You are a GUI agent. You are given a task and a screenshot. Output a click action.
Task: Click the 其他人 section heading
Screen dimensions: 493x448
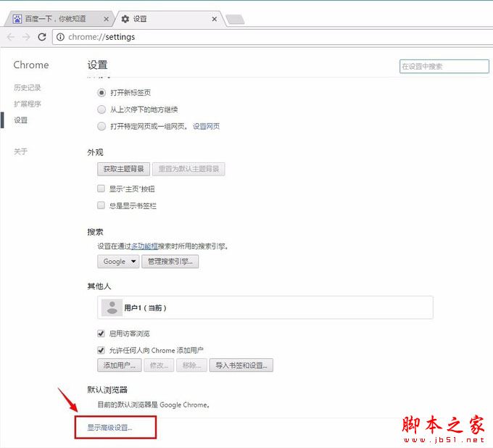(99, 286)
